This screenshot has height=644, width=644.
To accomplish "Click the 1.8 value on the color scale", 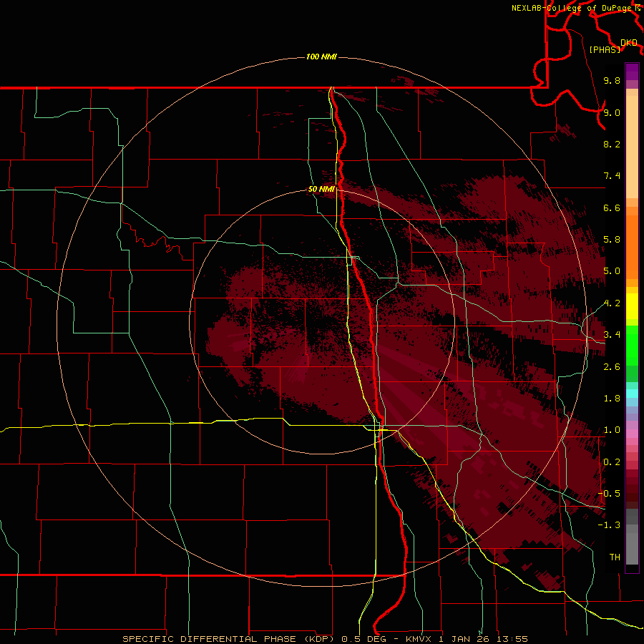I will [612, 399].
